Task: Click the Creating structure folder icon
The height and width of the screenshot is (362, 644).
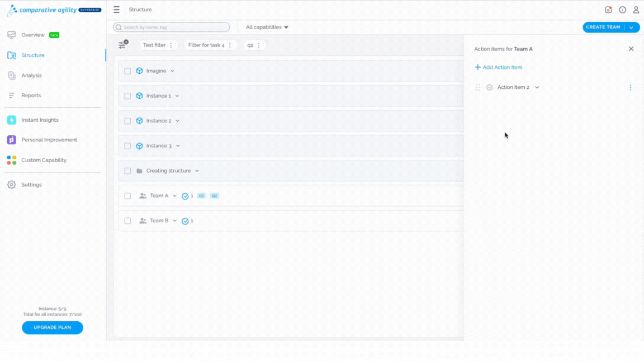Action: (x=139, y=171)
